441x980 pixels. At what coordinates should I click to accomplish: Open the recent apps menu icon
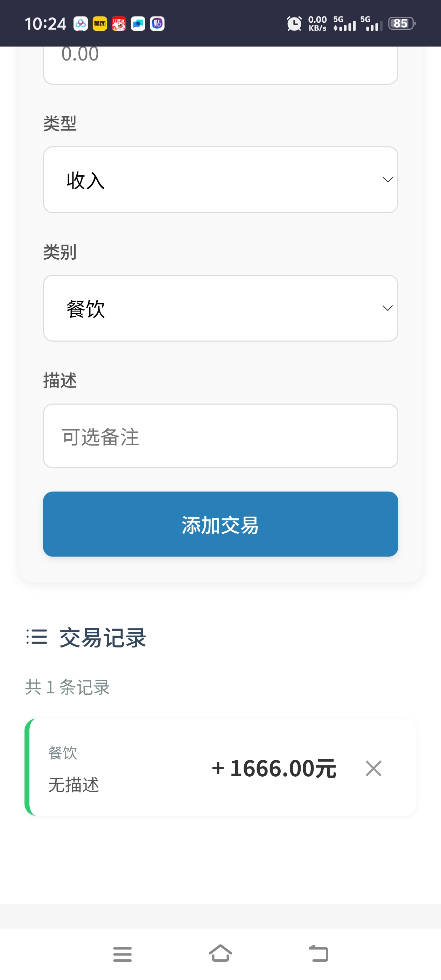tap(122, 954)
